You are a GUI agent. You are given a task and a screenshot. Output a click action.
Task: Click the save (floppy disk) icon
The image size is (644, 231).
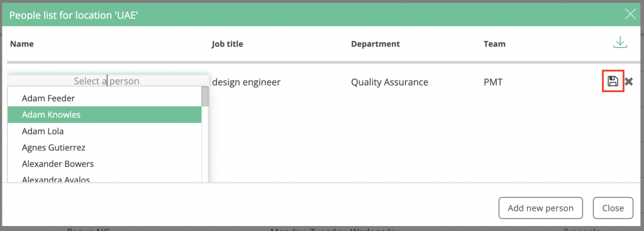coord(613,81)
